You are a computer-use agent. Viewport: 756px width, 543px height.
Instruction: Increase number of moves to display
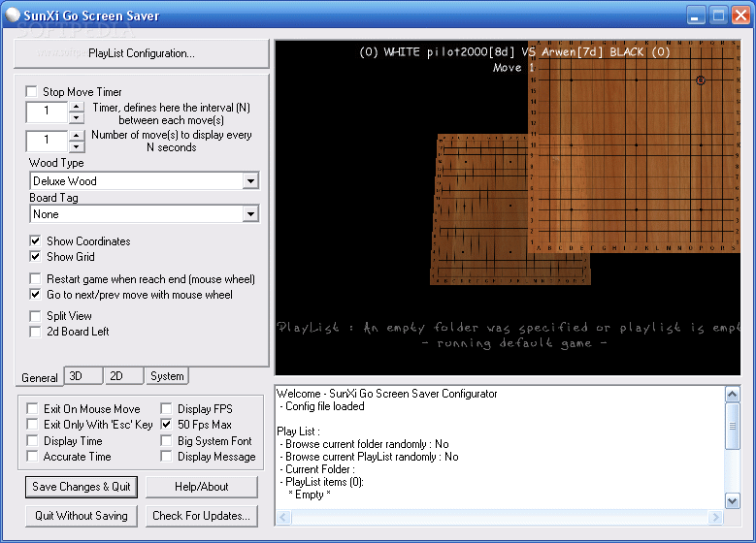pyautogui.click(x=76, y=135)
